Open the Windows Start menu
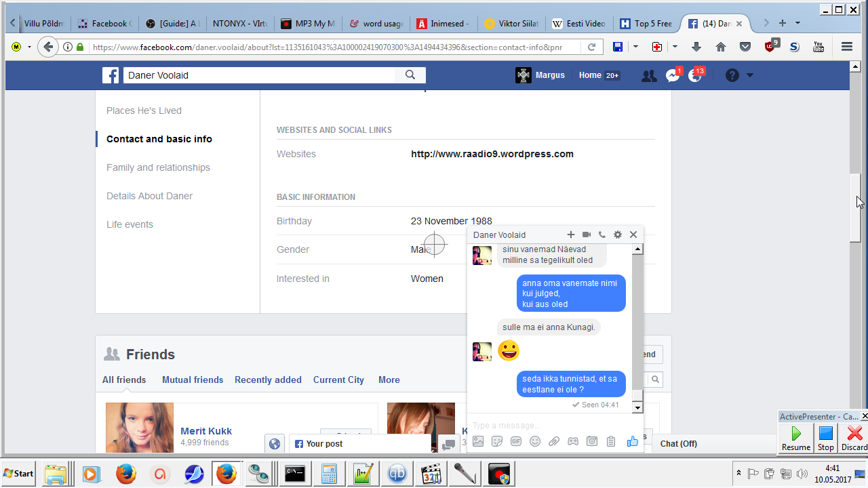This screenshot has width=868, height=488. [19, 473]
